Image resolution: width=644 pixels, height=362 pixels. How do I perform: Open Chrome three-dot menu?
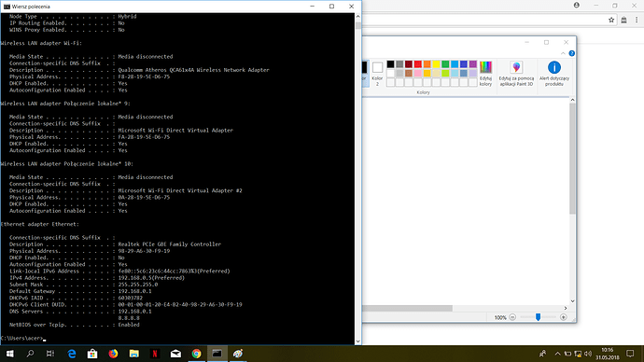[637, 20]
